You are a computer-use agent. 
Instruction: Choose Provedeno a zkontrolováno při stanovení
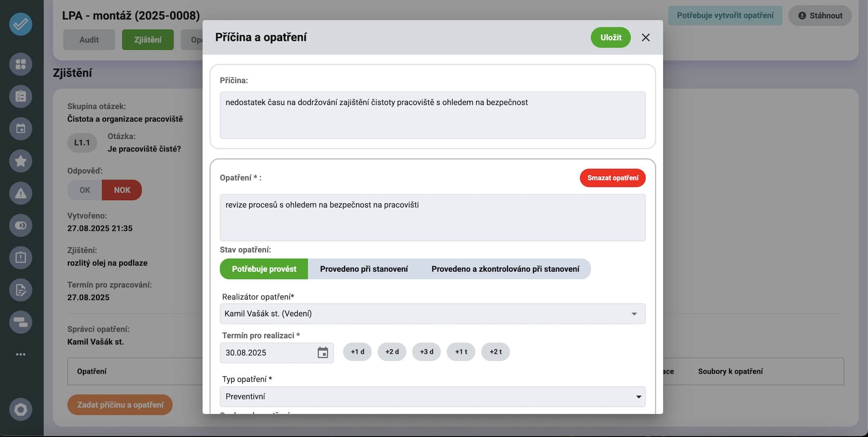click(x=505, y=269)
